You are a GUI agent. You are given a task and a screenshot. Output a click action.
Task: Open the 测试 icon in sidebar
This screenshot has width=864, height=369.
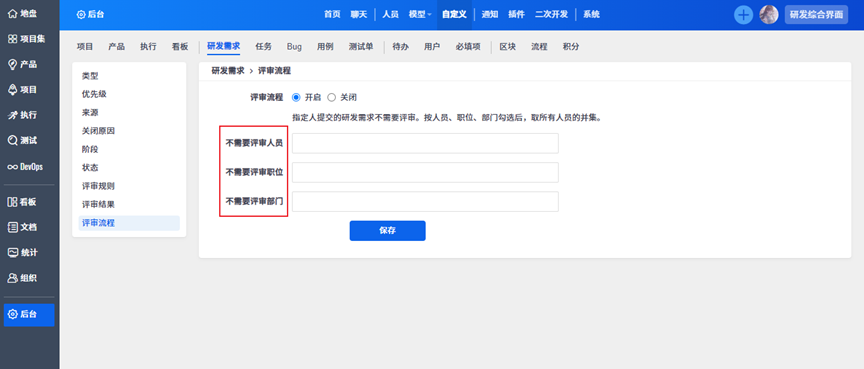12,140
